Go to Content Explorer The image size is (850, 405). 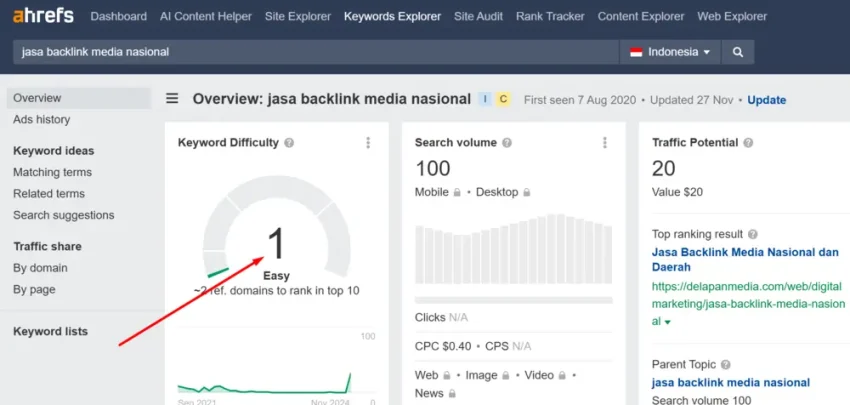(x=641, y=16)
